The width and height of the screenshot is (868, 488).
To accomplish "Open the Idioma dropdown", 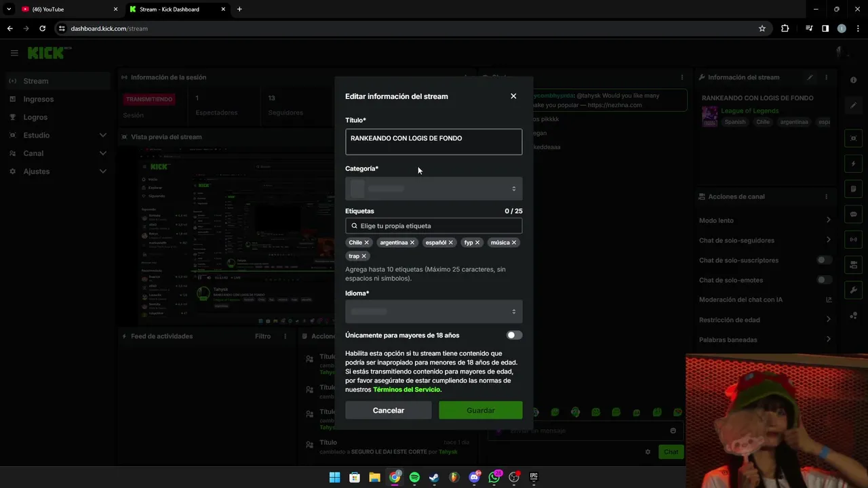I will coord(434,312).
